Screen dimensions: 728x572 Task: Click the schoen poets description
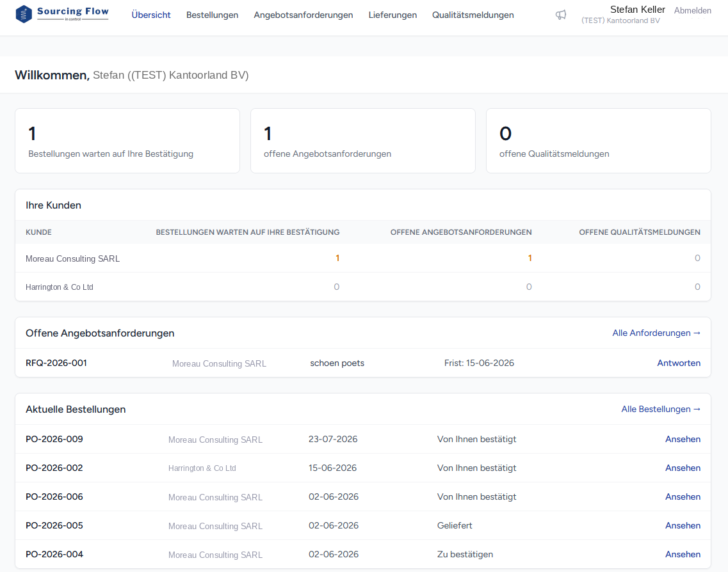pos(337,363)
